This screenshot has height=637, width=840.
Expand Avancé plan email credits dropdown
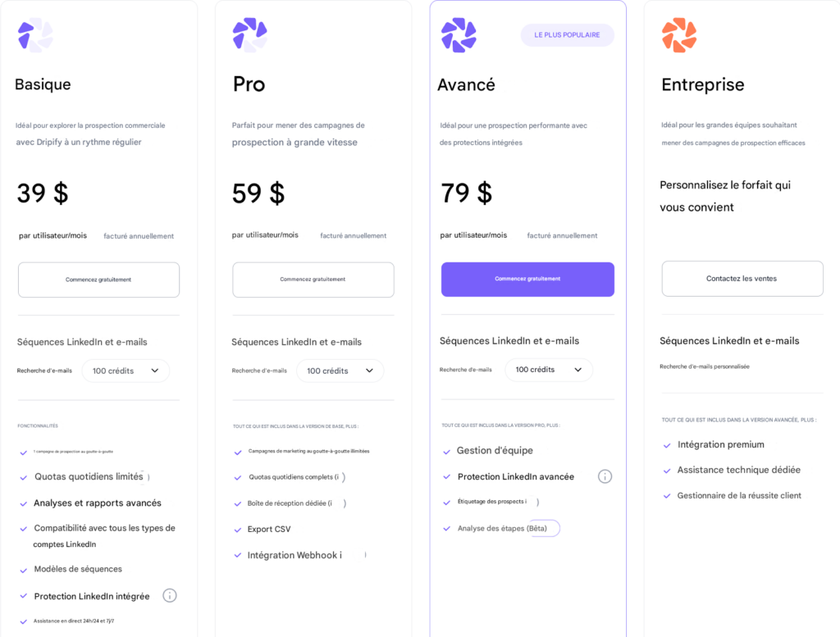pyautogui.click(x=548, y=370)
